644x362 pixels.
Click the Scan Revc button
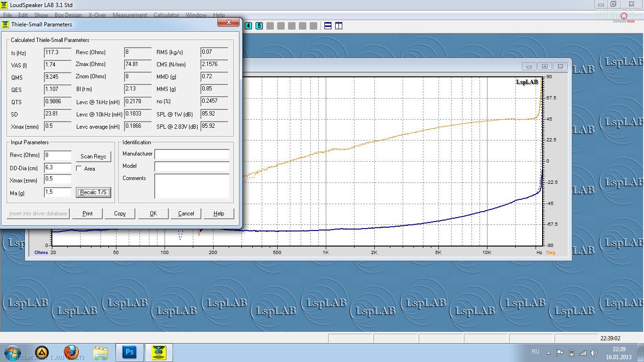click(93, 156)
